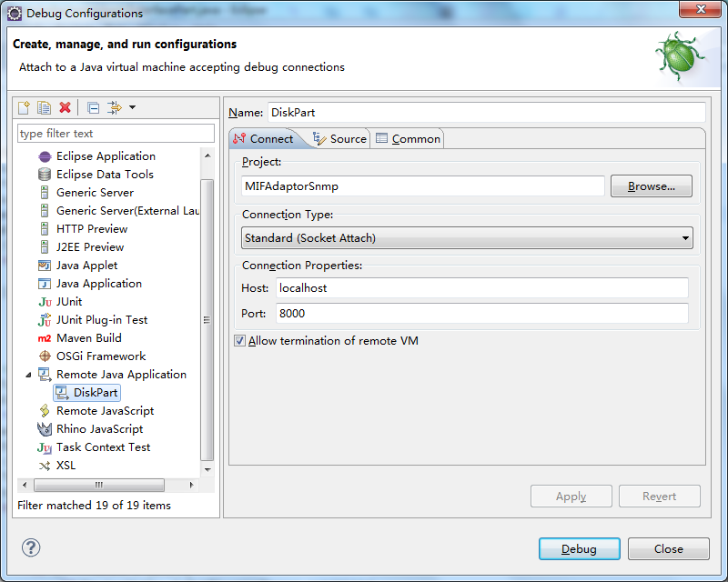Switch to the Common tab

tap(408, 138)
